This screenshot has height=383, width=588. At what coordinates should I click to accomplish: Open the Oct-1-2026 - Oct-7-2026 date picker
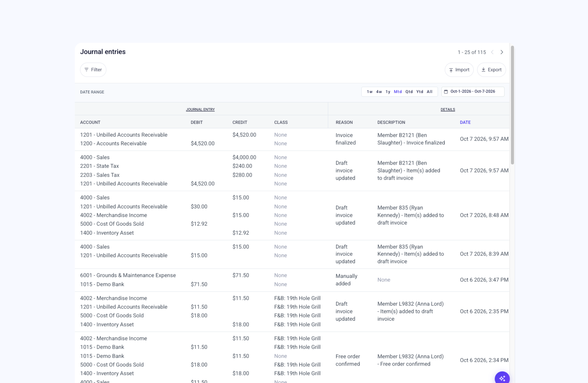click(x=473, y=92)
